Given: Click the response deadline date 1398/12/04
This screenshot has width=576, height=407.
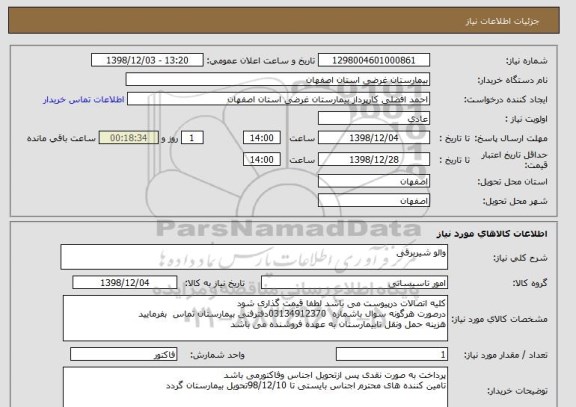Looking at the screenshot, I should [374, 138].
